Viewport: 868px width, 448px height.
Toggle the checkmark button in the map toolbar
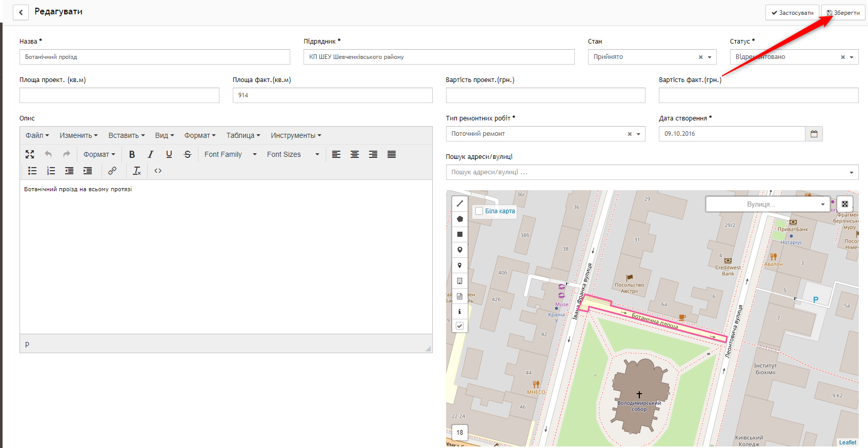[x=460, y=326]
